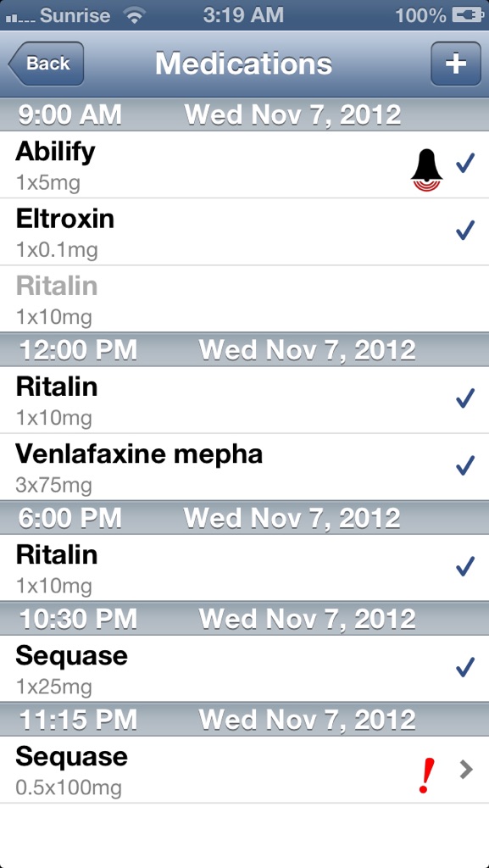Open details chevron for Sequase 0.5x100mg
The height and width of the screenshot is (868, 489).
click(467, 770)
